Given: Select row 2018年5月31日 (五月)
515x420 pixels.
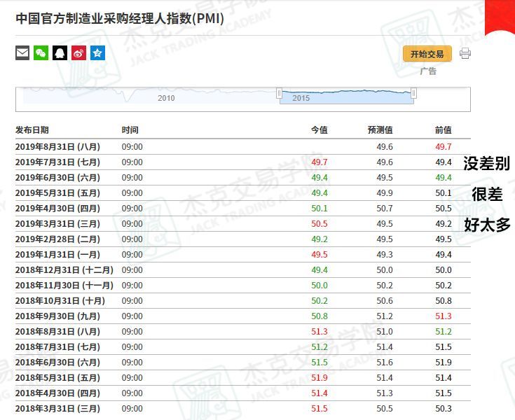Looking at the screenshot, I should (x=243, y=378).
